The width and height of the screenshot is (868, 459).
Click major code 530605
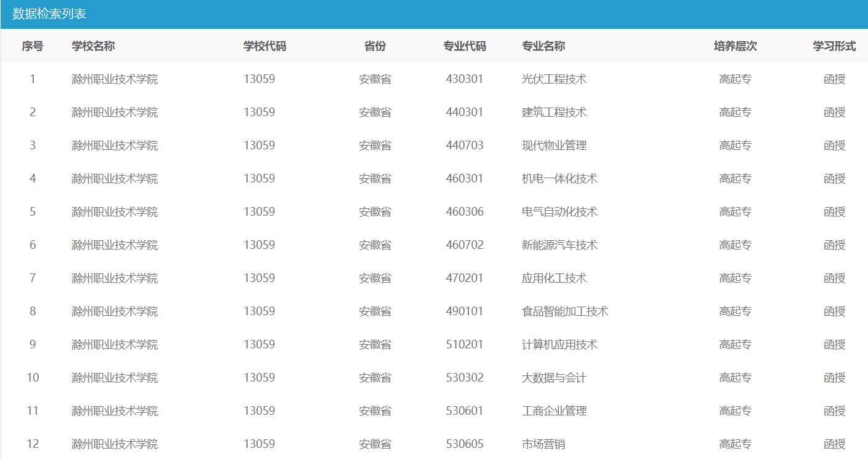pos(465,444)
